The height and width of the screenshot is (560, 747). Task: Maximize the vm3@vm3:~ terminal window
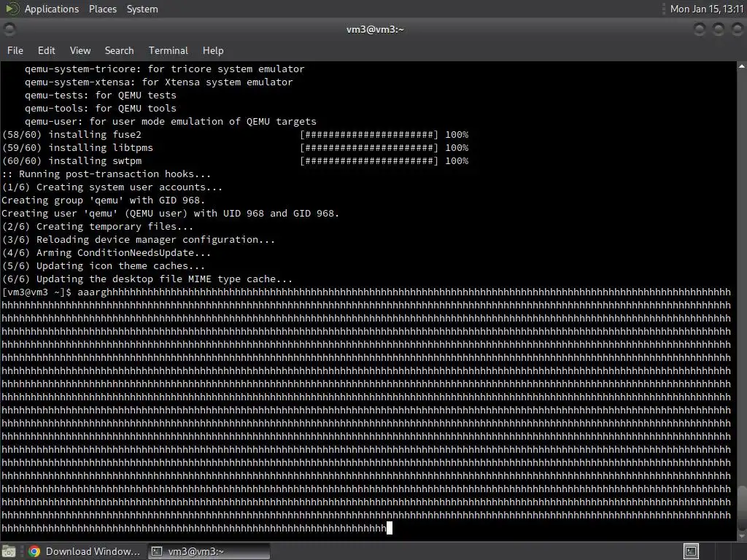[x=719, y=29]
